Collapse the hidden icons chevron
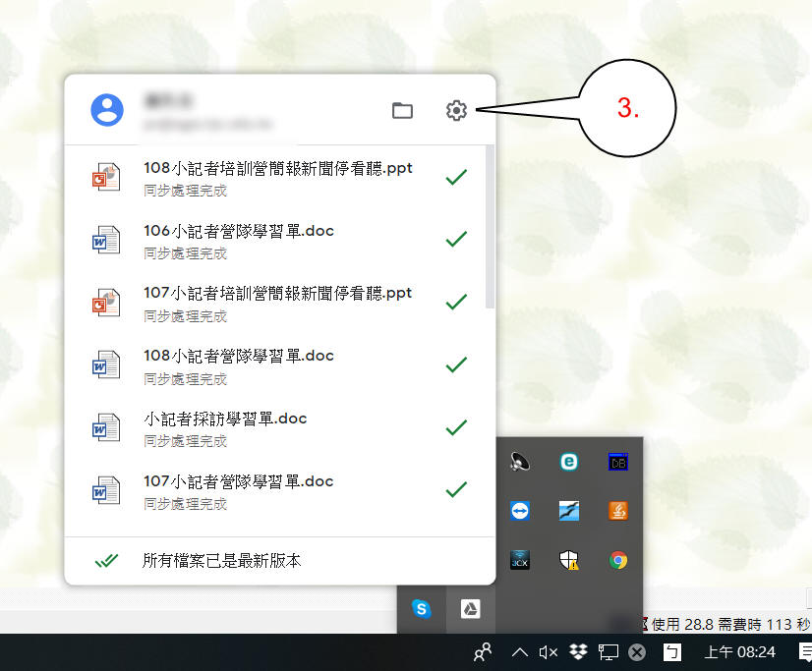812x671 pixels. [520, 652]
